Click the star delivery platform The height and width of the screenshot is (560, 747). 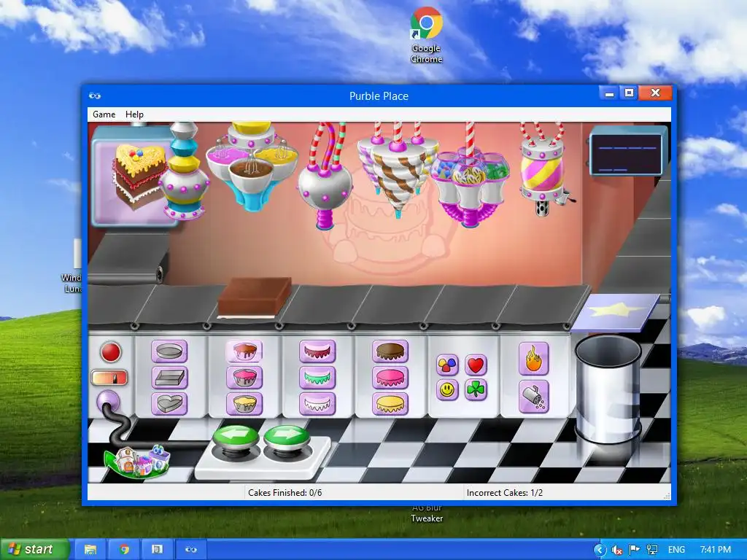[x=615, y=312]
